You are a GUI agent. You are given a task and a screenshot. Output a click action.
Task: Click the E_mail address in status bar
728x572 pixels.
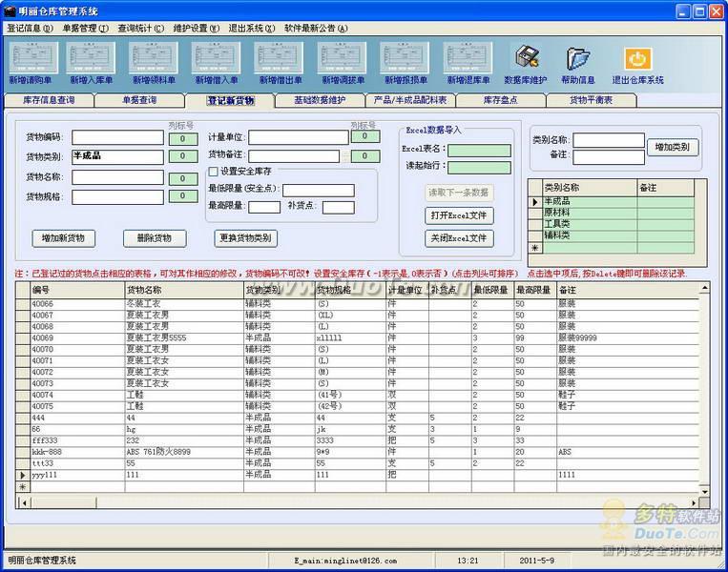coord(345,561)
